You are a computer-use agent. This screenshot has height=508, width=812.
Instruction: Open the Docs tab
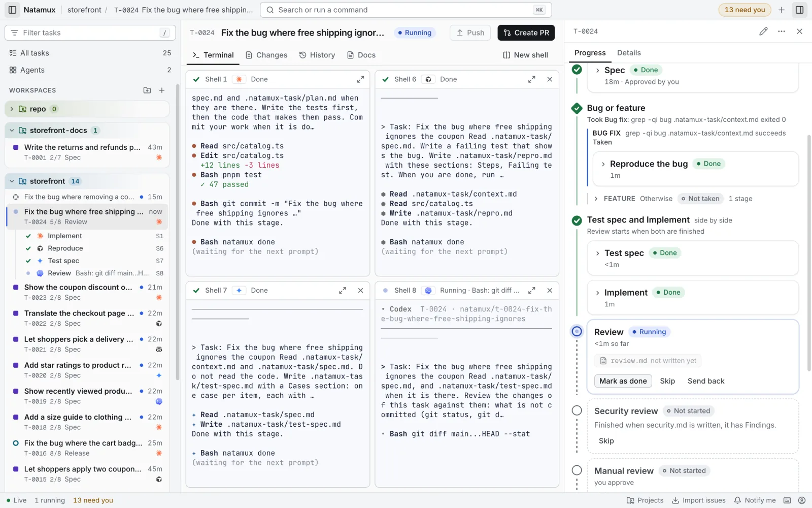coord(361,55)
